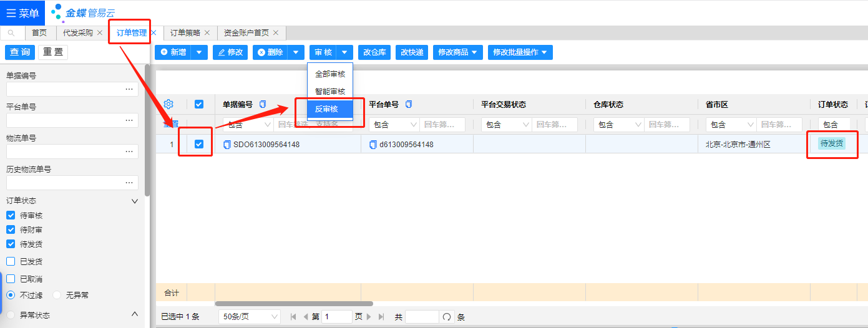Go to next page arrow in pagination
Screen dimensions: 868x328
coord(369,317)
